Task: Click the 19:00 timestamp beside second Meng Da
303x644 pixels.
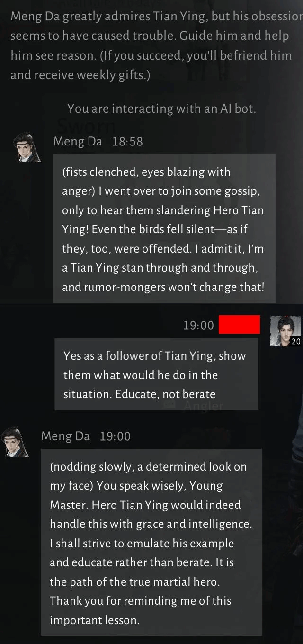Action: [x=115, y=436]
